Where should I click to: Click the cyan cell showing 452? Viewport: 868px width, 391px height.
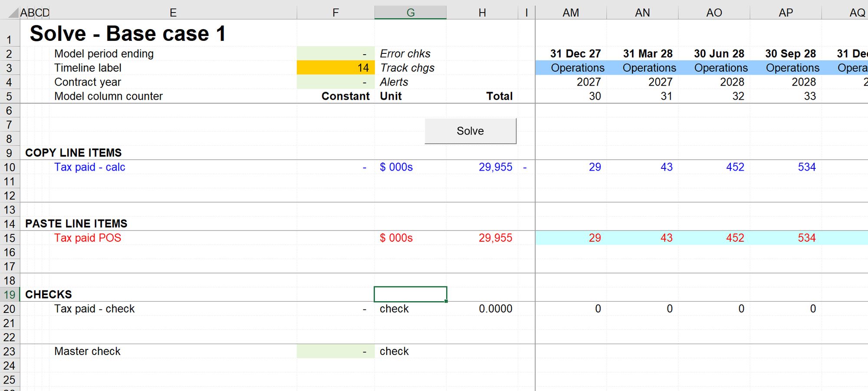pos(735,238)
